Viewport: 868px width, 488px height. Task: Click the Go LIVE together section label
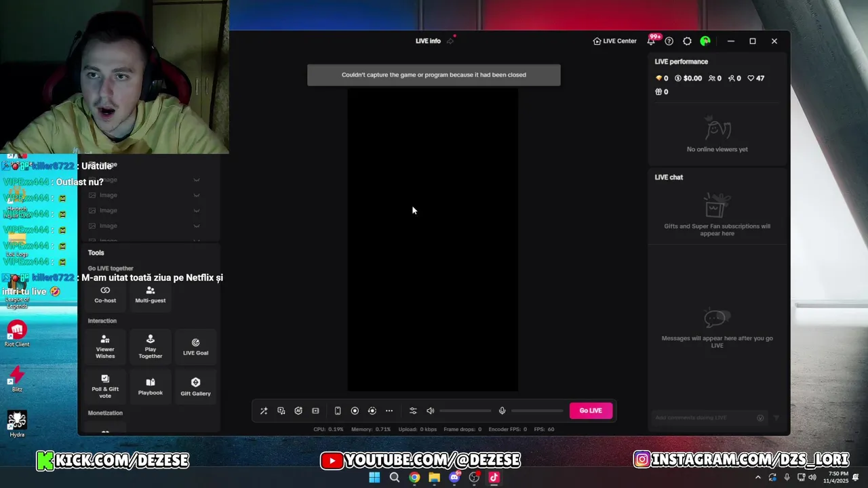pyautogui.click(x=111, y=268)
